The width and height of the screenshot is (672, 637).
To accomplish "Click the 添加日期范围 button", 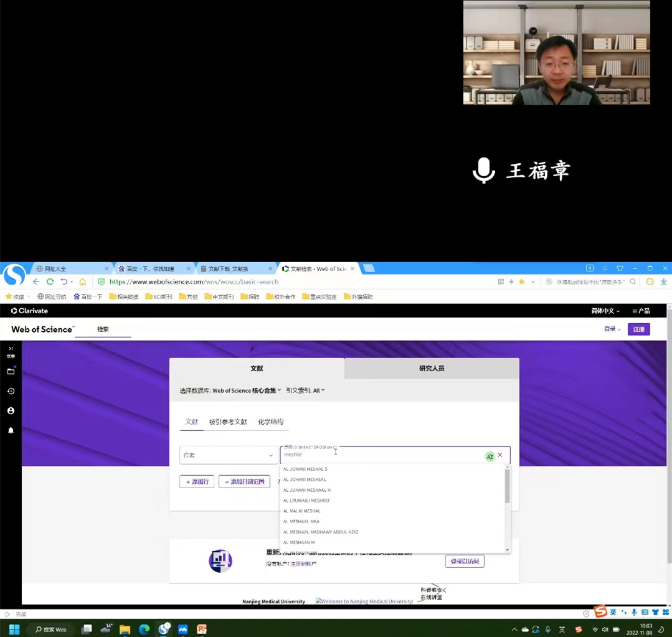I will [244, 481].
